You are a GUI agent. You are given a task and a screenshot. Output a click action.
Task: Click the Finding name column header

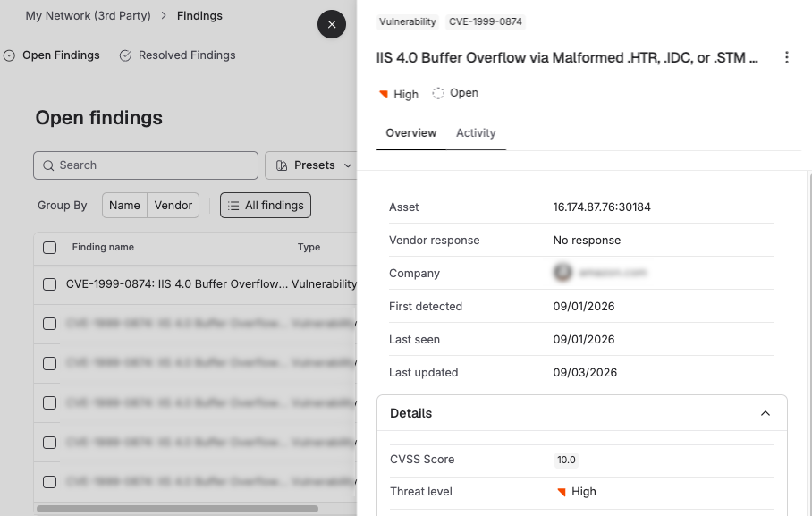[103, 248]
